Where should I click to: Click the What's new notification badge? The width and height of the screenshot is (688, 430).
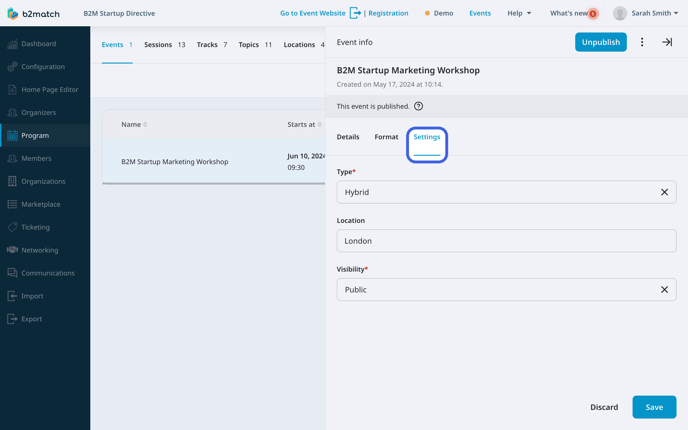point(593,14)
